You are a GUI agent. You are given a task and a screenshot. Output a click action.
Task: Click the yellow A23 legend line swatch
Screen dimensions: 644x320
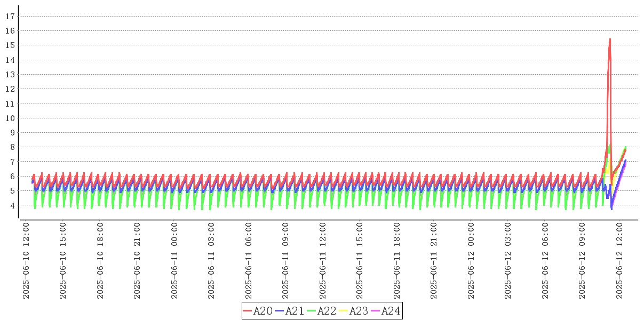[343, 311]
